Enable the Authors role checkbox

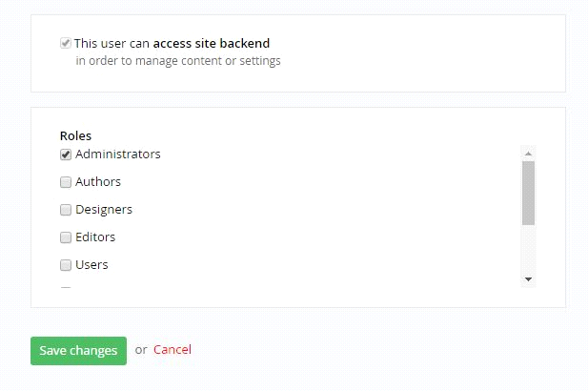click(x=66, y=182)
